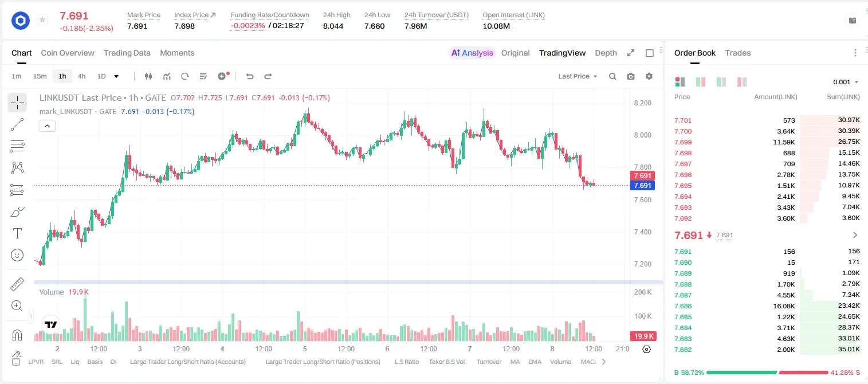Switch chart view to Depth
The height and width of the screenshot is (384, 868).
click(x=606, y=53)
